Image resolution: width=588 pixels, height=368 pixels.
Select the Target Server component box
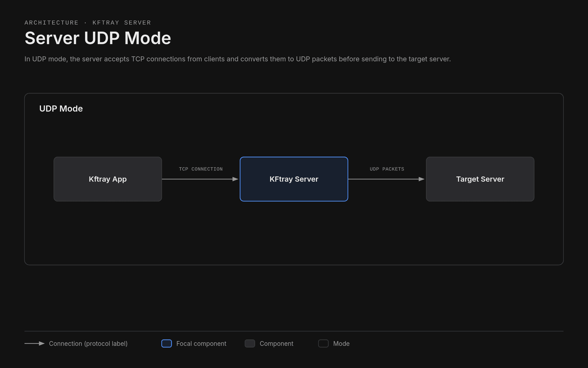tap(480, 179)
